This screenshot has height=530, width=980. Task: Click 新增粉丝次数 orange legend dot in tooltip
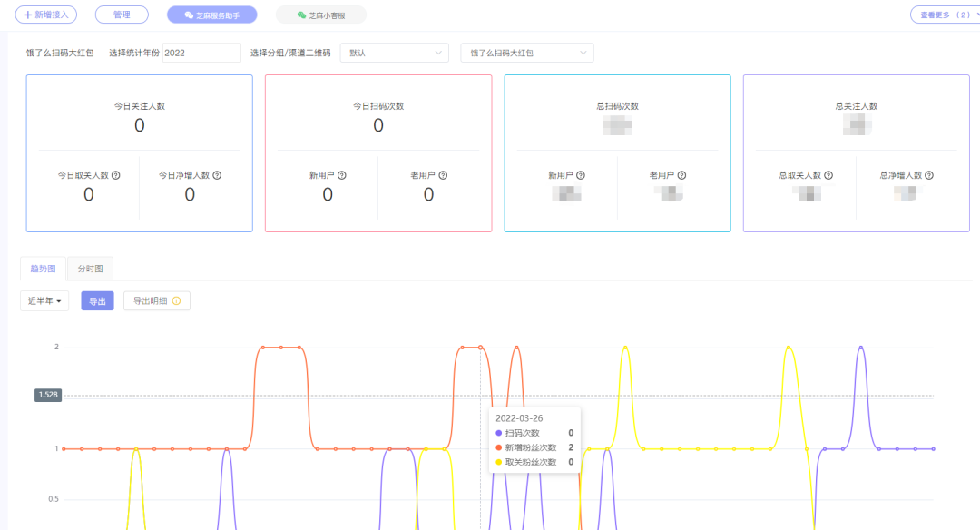pyautogui.click(x=499, y=447)
